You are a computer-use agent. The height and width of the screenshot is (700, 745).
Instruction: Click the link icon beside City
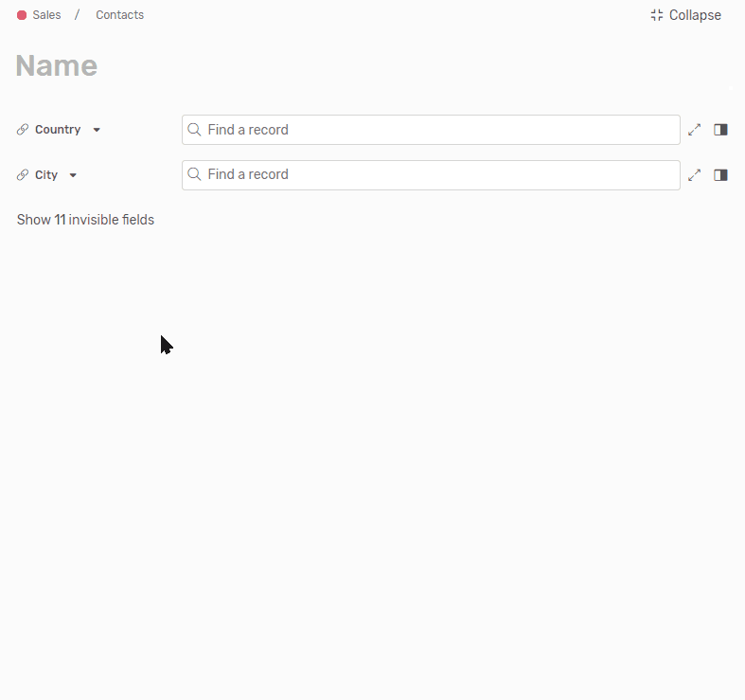[x=23, y=175]
